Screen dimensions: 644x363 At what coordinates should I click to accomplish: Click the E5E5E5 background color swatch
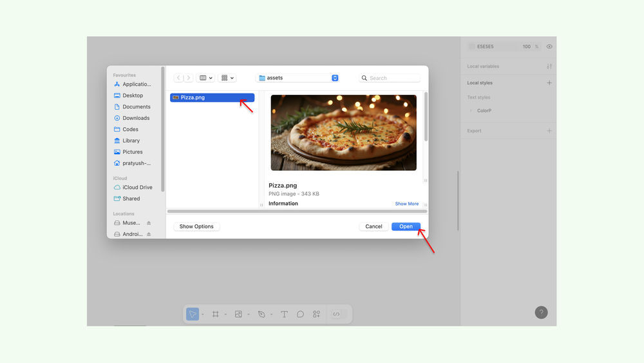pos(471,46)
